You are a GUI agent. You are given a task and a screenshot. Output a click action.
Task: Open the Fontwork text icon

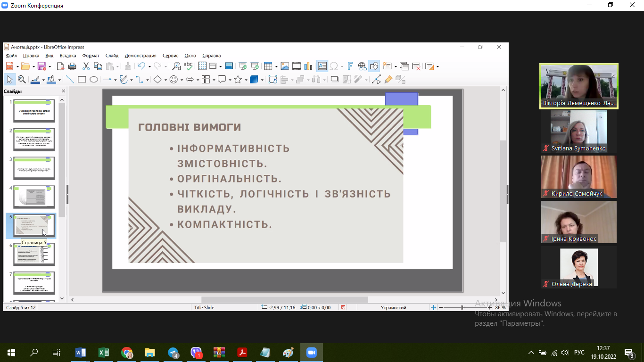point(350,66)
